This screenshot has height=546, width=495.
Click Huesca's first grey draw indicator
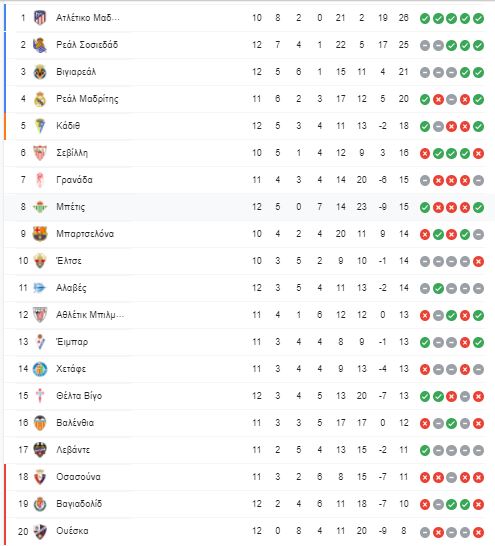[x=425, y=531]
